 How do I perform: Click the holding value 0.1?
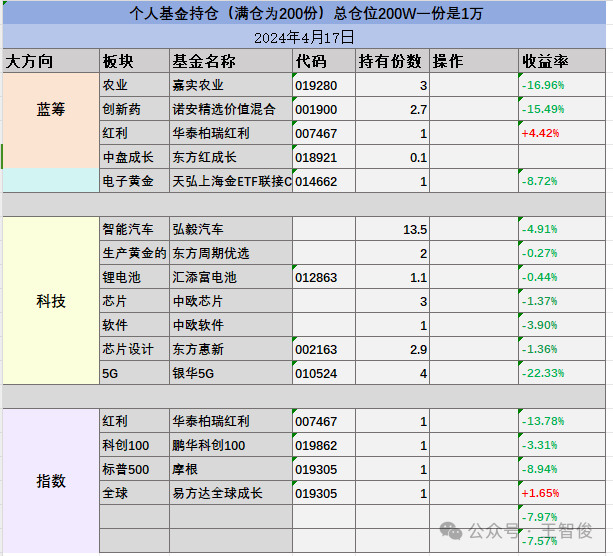point(393,157)
